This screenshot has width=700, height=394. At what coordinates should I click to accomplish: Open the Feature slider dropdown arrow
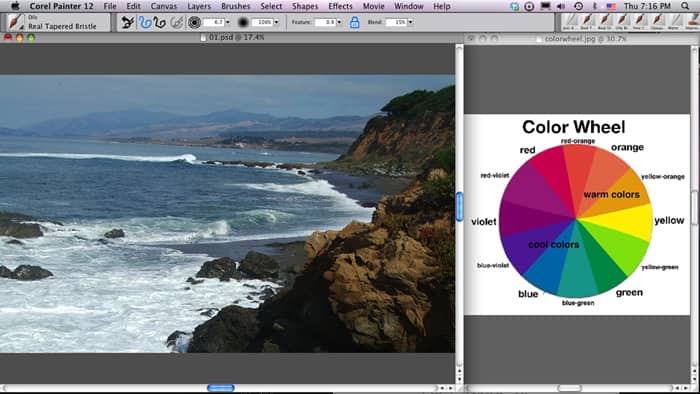[x=339, y=22]
